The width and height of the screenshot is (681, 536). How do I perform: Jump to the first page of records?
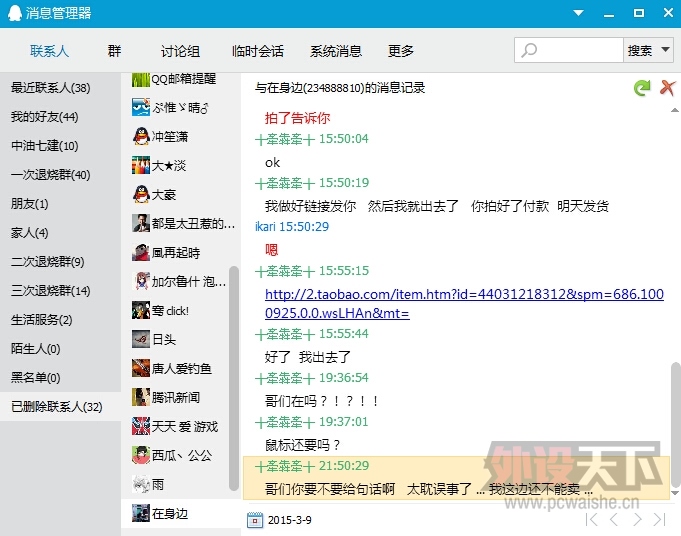coord(592,520)
